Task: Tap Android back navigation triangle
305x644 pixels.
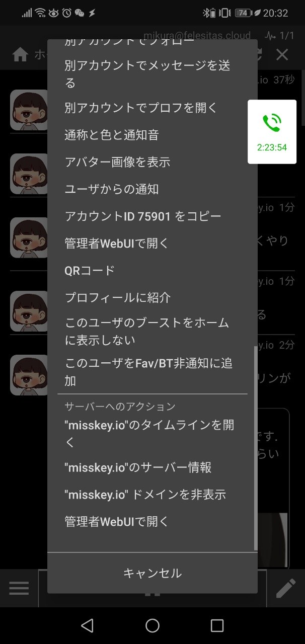Action: pyautogui.click(x=87, y=625)
